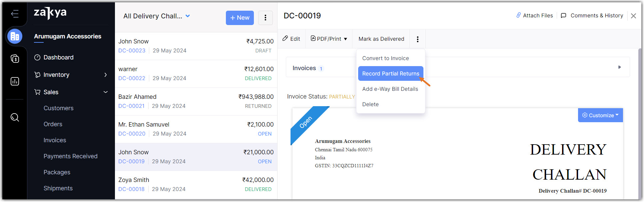Open Customers under Sales
The image size is (644, 202).
59,108
